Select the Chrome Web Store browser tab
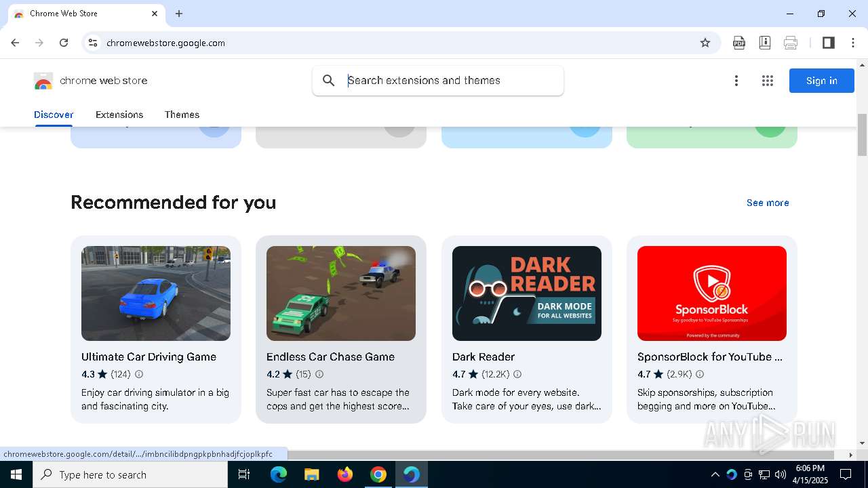 pos(85,14)
